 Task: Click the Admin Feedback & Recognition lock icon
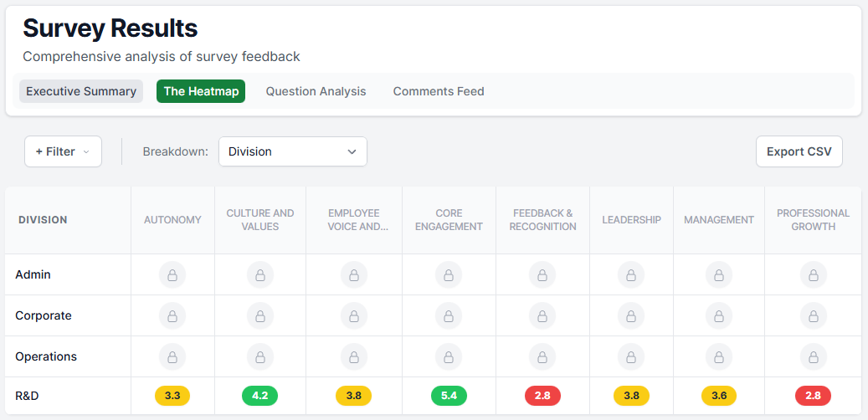click(542, 275)
